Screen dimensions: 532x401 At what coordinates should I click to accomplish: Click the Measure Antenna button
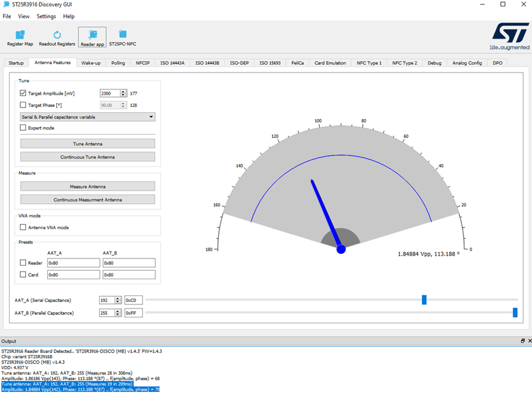coord(87,187)
